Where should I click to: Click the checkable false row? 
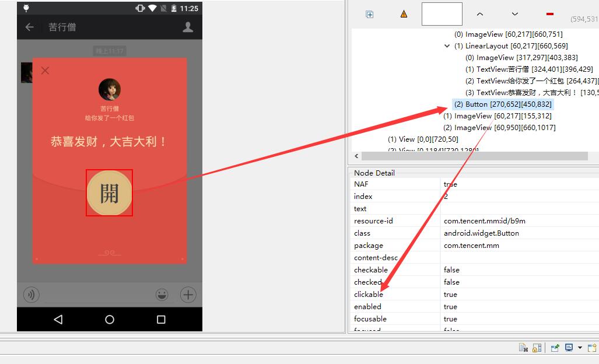pyautogui.click(x=474, y=269)
